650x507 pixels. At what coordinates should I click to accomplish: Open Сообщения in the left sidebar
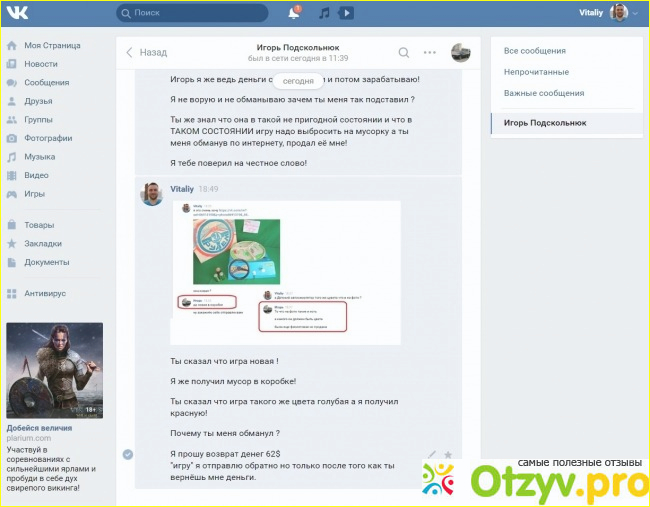coord(46,82)
